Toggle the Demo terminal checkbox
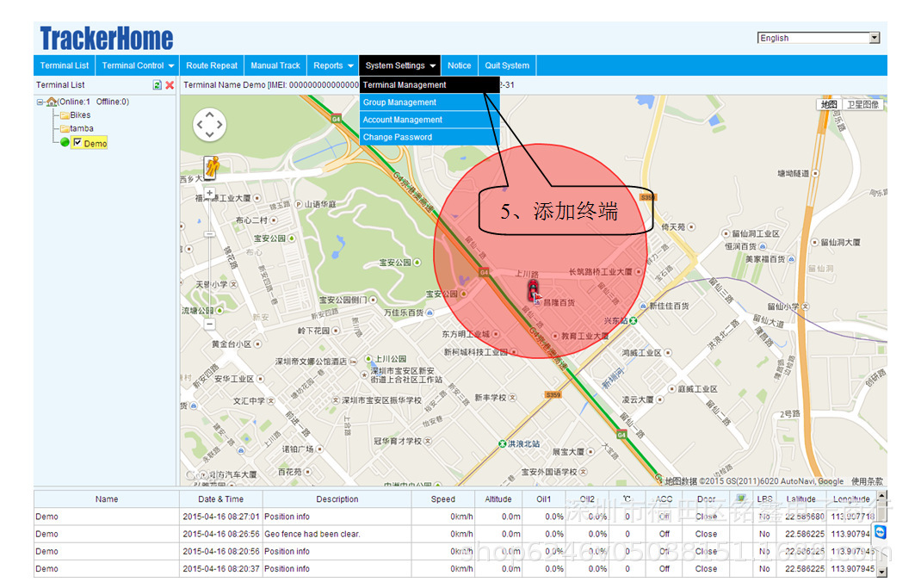921x588 pixels. tap(77, 142)
